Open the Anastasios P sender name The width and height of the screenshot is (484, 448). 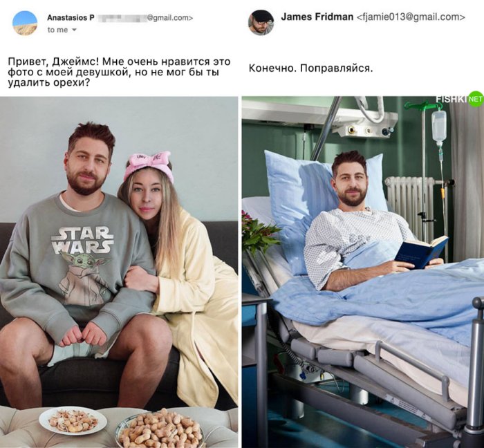pyautogui.click(x=71, y=18)
